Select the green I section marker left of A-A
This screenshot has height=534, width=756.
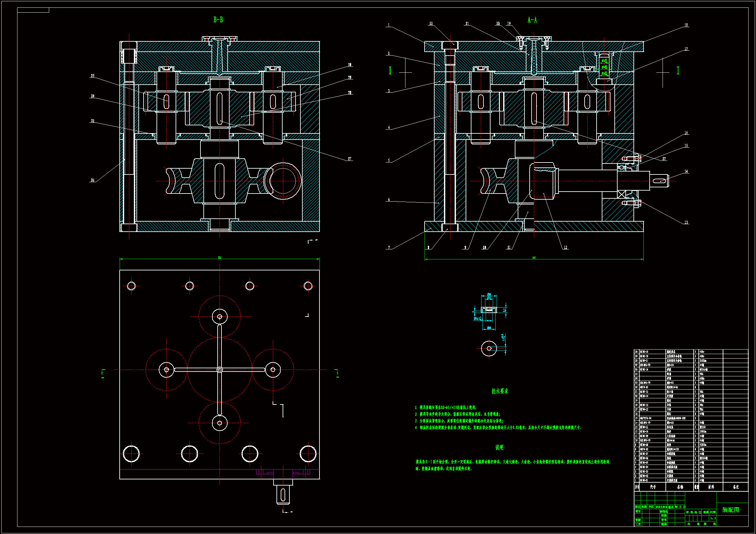(x=390, y=70)
